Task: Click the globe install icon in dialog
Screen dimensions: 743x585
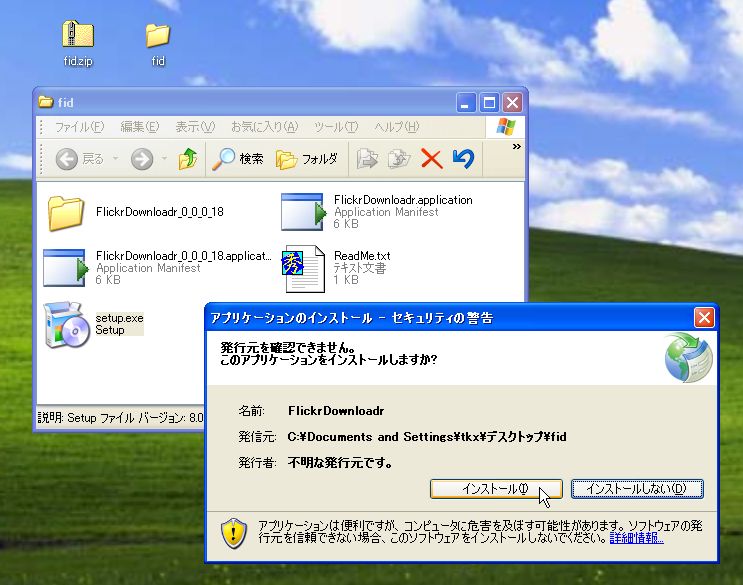Action: [x=688, y=358]
